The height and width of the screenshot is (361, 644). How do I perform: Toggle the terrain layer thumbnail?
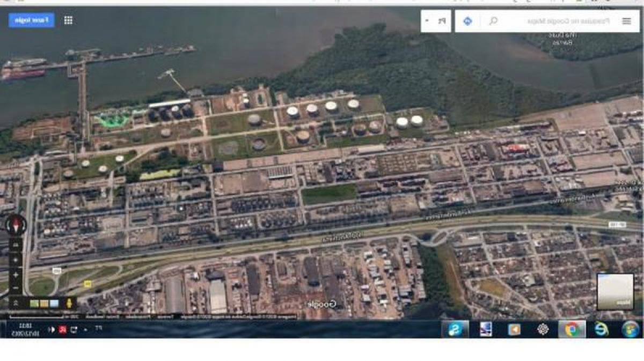click(44, 303)
